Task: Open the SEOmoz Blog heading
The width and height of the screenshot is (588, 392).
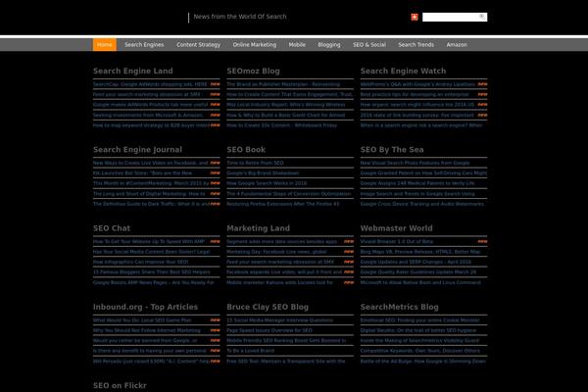Action: pyautogui.click(x=253, y=71)
